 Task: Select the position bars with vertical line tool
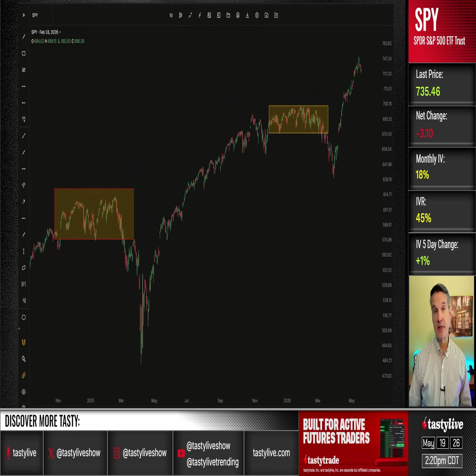[x=24, y=284]
